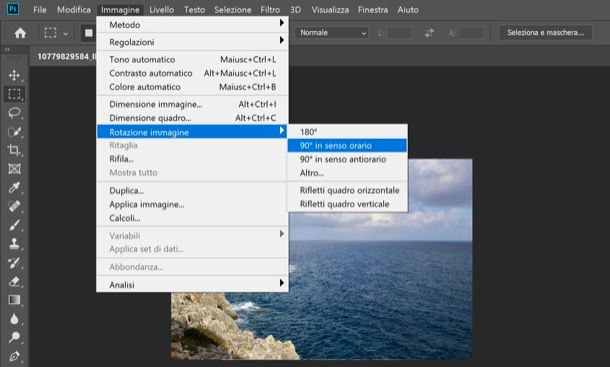Select 90° in senso orario
610x367 pixels.
(x=347, y=146)
